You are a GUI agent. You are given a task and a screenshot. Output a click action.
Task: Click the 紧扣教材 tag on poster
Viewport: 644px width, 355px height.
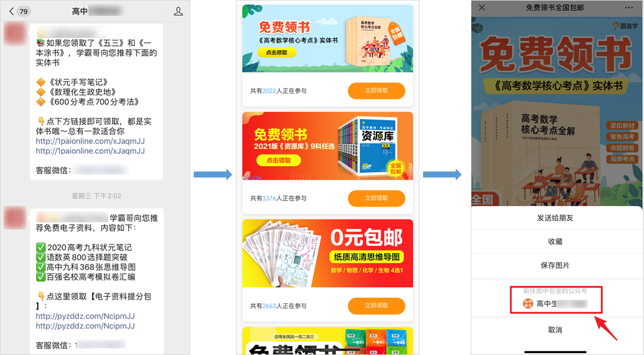(x=622, y=125)
